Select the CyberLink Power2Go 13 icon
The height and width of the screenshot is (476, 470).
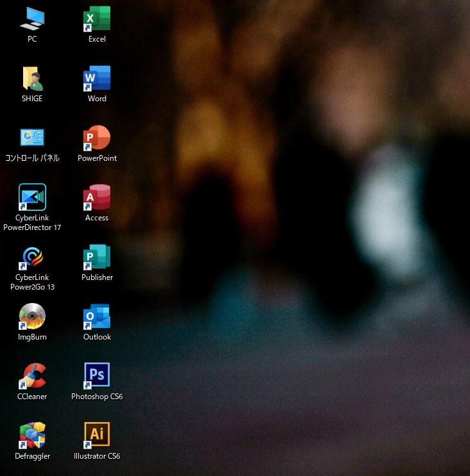coord(32,258)
